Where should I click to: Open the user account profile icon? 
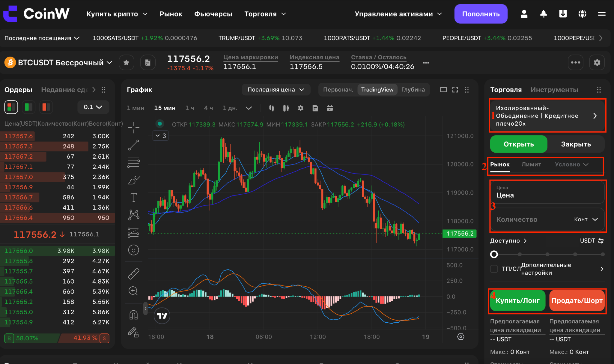click(x=524, y=14)
